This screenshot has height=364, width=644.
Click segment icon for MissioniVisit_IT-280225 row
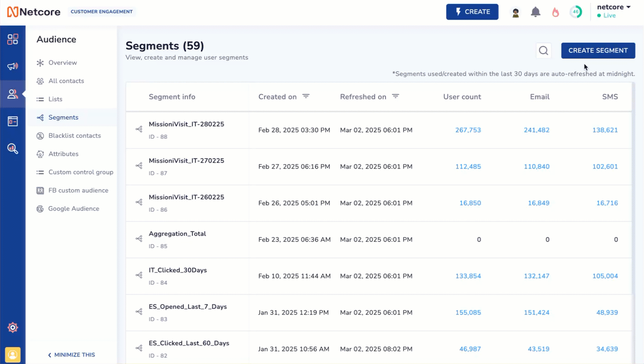tap(139, 130)
